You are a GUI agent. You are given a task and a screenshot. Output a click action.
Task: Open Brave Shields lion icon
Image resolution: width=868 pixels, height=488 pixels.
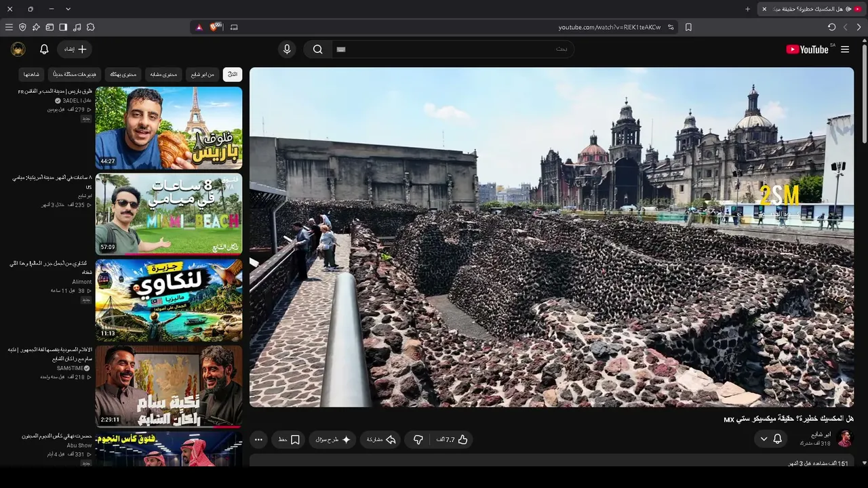tap(216, 27)
